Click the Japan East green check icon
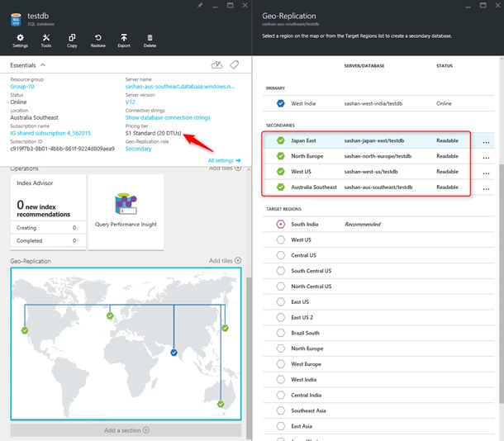Screen dimensions: 504x441 pyautogui.click(x=281, y=140)
